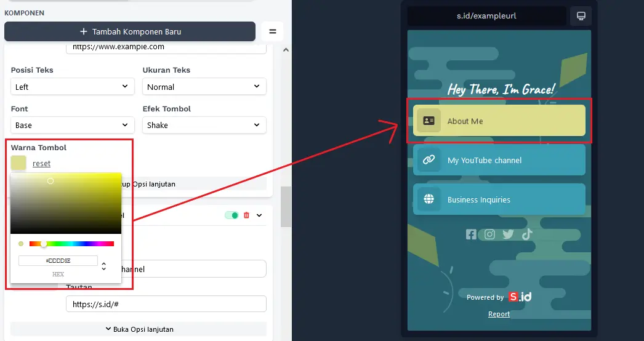This screenshot has height=341, width=644.
Task: Click the HEX color code field
Action: click(x=58, y=261)
